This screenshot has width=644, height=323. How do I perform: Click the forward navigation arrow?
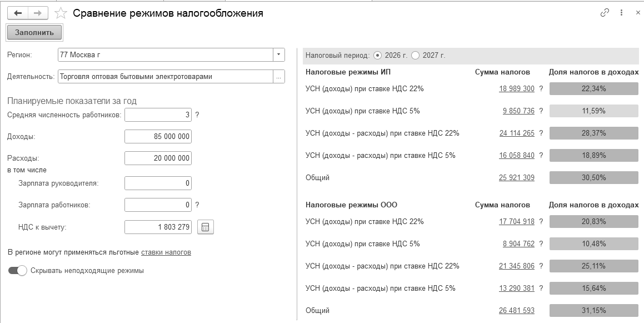[x=37, y=13]
